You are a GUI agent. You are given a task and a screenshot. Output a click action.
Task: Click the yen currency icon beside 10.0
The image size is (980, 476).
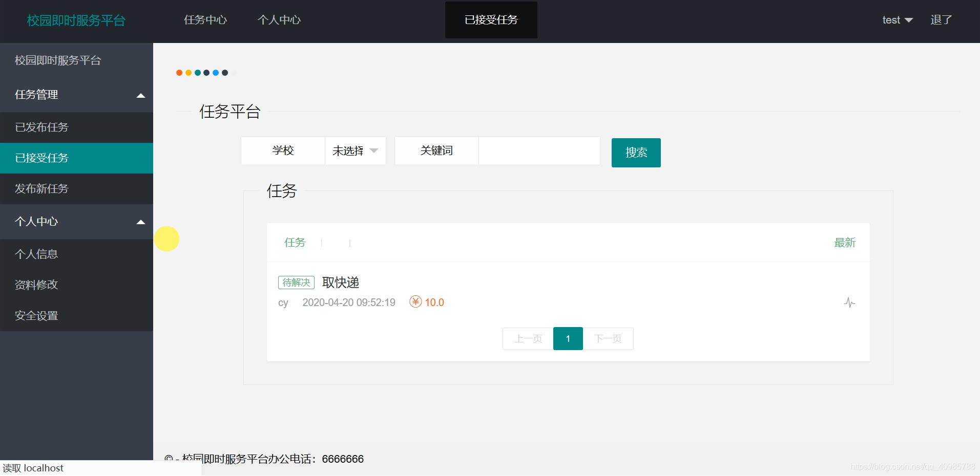click(x=415, y=302)
